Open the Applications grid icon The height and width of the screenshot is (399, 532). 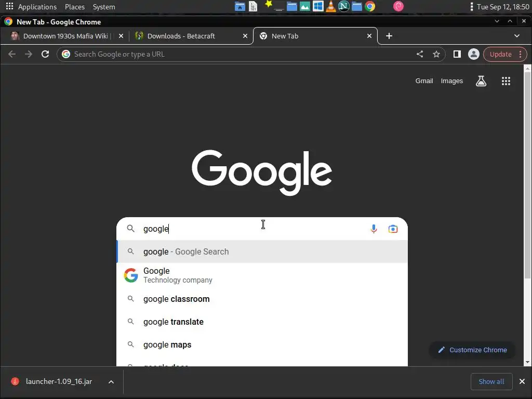click(x=9, y=6)
